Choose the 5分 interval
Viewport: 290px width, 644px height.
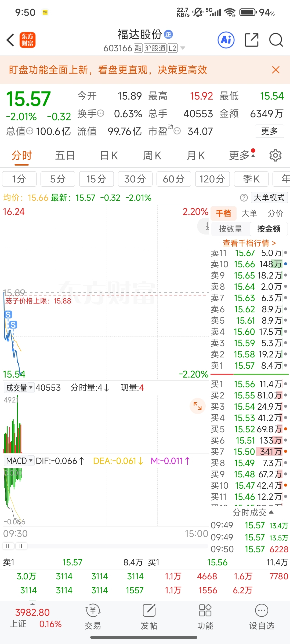(58, 179)
